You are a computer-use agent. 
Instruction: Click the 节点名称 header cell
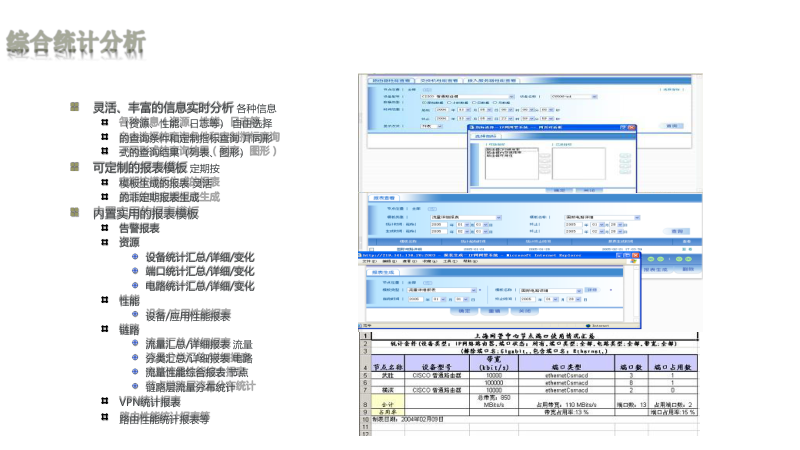click(x=388, y=363)
